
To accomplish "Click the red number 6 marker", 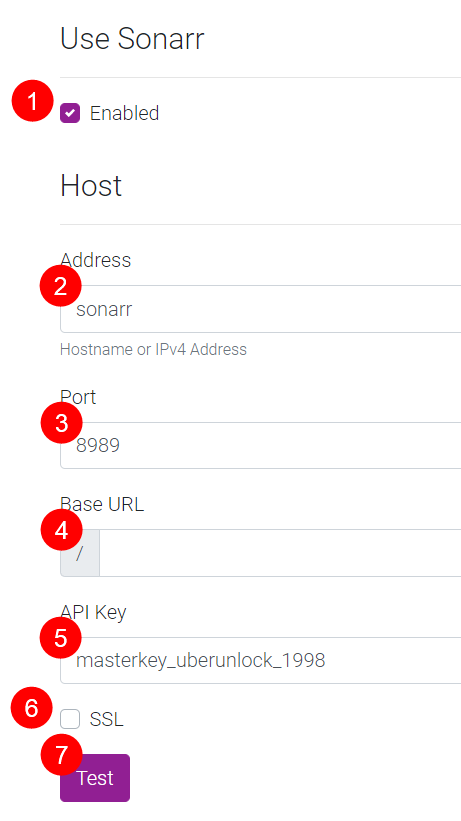I will click(31, 708).
